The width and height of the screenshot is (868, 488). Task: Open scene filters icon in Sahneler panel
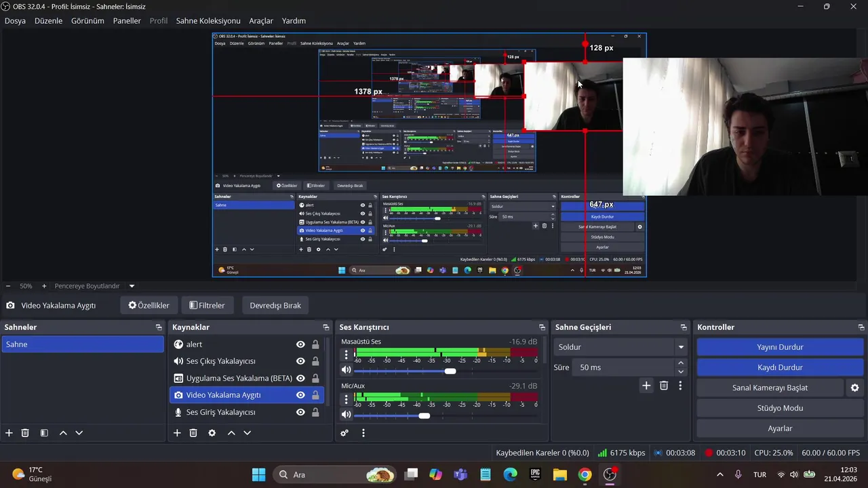44,432
